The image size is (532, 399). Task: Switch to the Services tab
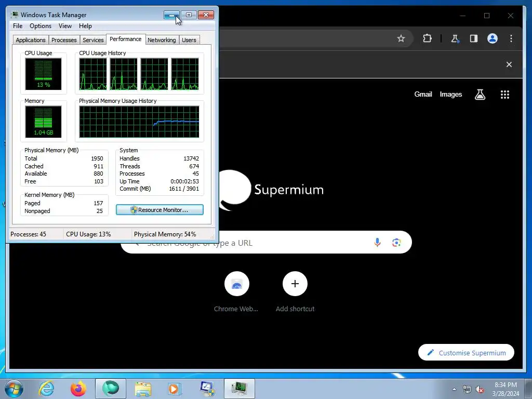[x=93, y=40]
